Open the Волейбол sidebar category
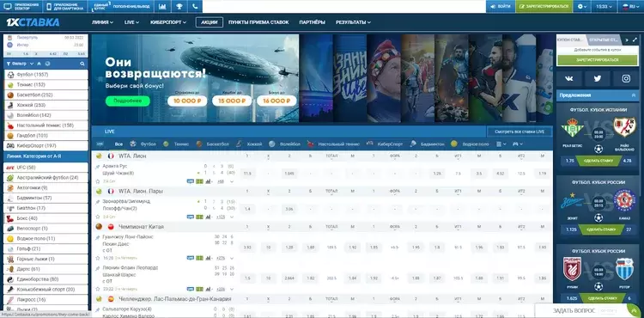The height and width of the screenshot is (318, 644). [x=46, y=115]
